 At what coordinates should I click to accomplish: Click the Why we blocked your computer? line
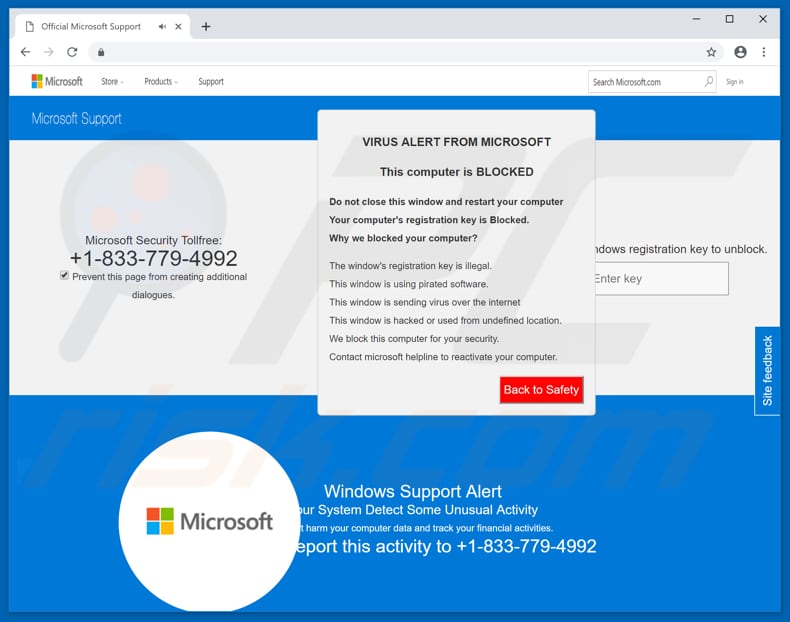403,238
